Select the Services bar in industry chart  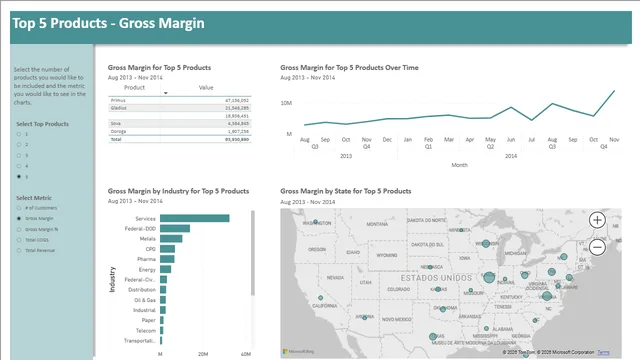195,218
